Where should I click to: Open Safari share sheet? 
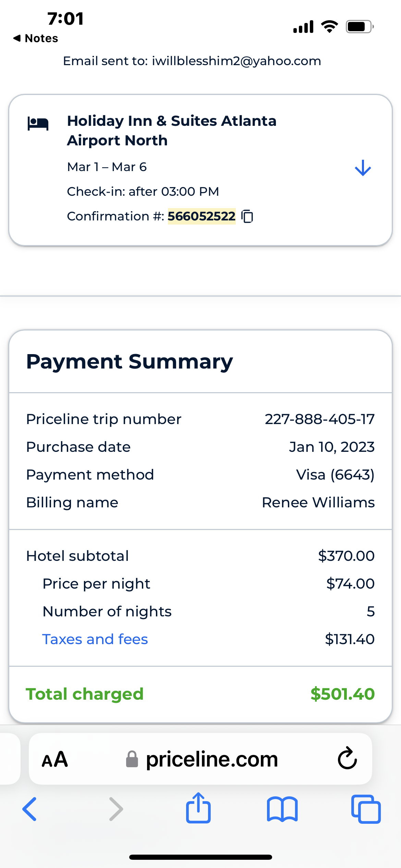click(198, 808)
